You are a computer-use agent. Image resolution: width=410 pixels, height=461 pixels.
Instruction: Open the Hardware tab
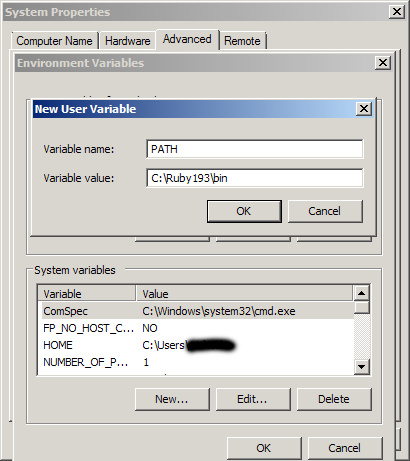coord(128,41)
